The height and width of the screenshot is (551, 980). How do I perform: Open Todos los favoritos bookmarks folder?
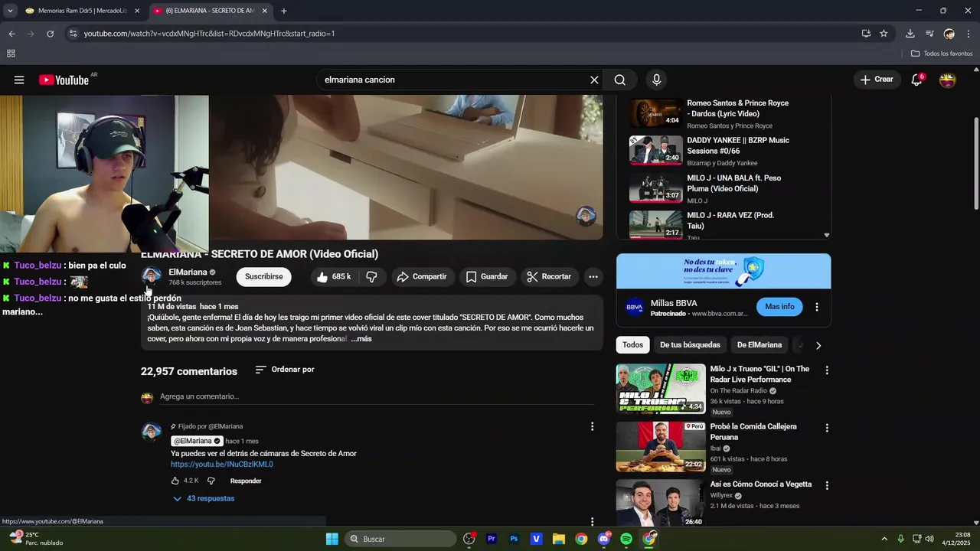tap(942, 54)
